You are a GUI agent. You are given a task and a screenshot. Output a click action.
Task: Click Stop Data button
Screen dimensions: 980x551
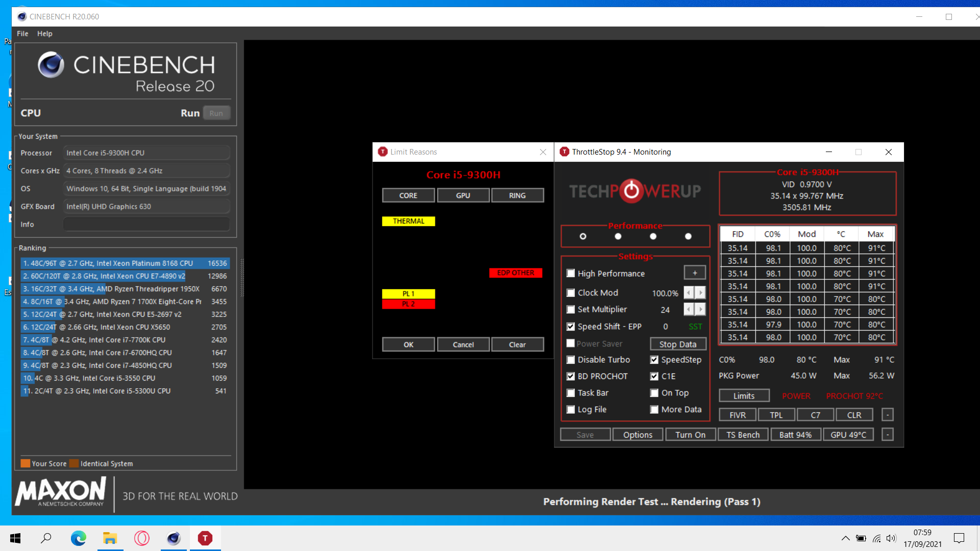678,344
